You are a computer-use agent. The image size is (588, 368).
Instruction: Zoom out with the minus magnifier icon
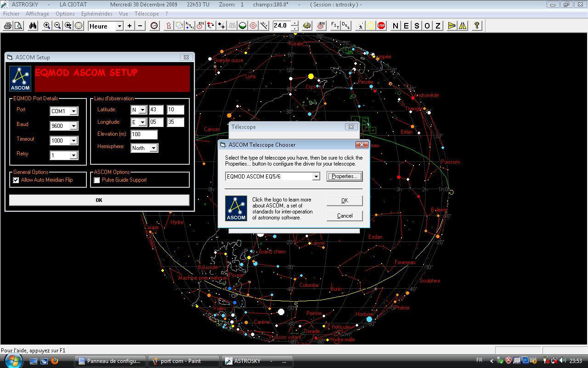[x=57, y=26]
